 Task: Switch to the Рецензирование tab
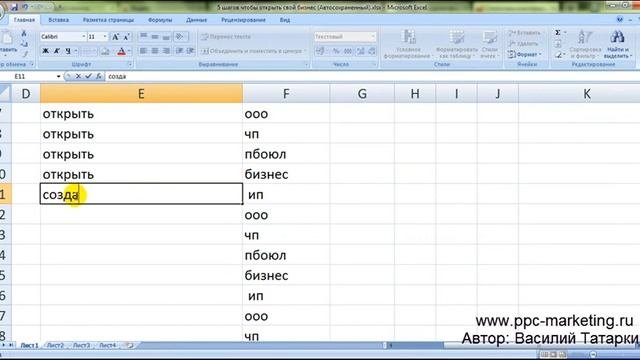tap(243, 20)
